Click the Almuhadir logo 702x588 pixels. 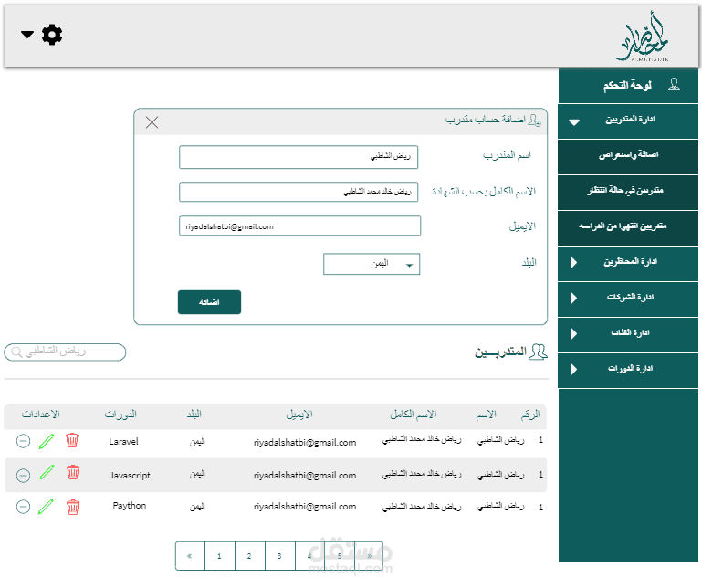click(x=643, y=37)
